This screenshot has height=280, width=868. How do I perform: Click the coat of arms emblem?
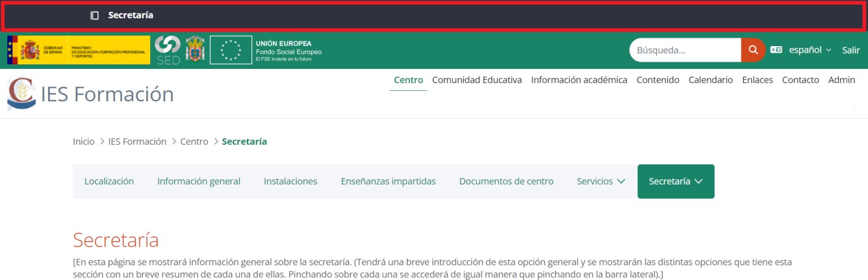click(196, 50)
